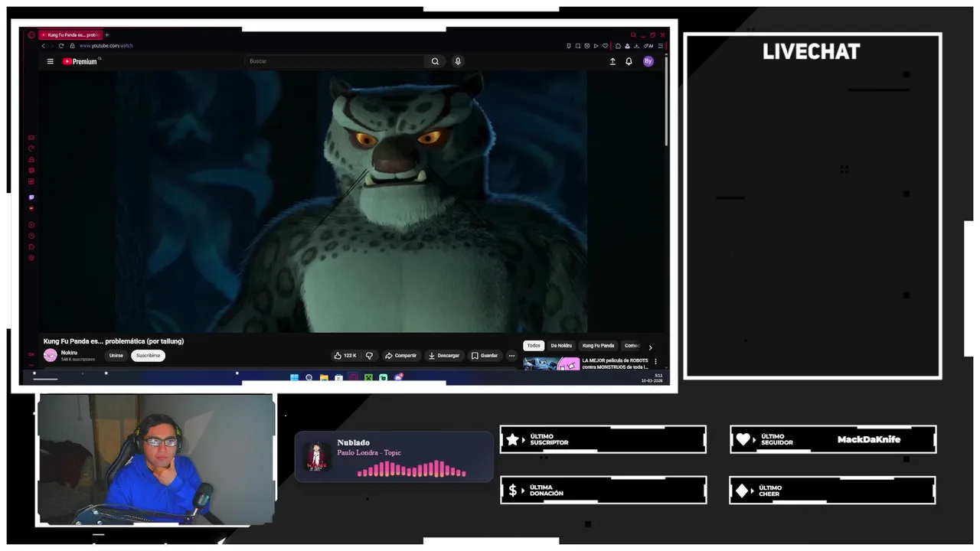Open File Explorer from the taskbar

[324, 377]
